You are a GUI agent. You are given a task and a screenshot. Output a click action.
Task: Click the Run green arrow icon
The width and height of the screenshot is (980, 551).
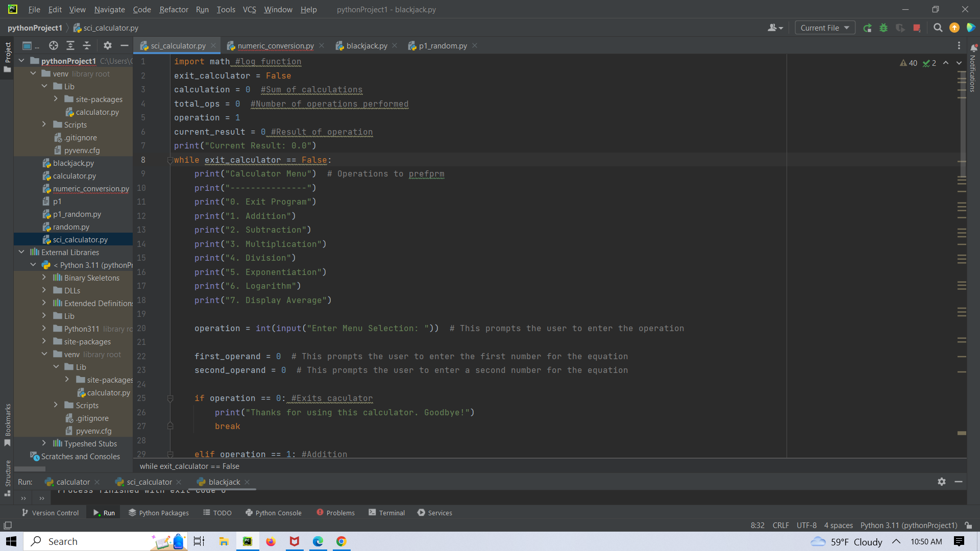(867, 28)
